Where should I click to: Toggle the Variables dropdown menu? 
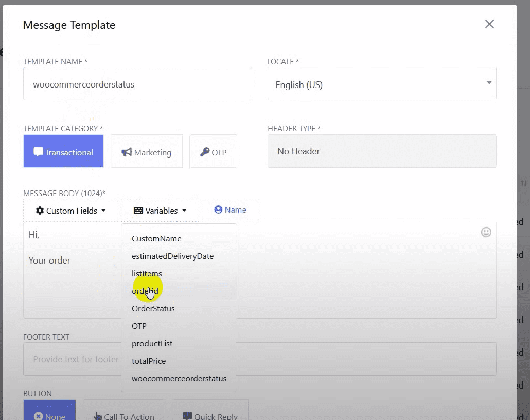click(x=160, y=211)
